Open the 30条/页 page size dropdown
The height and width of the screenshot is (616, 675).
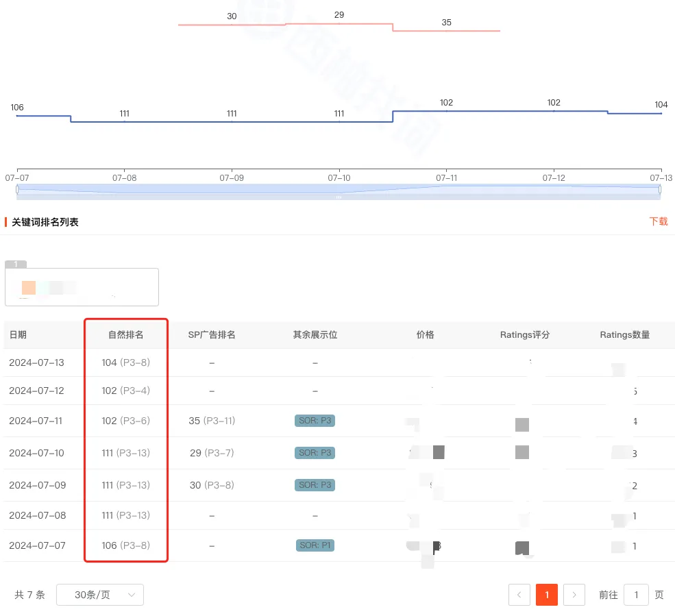point(100,595)
